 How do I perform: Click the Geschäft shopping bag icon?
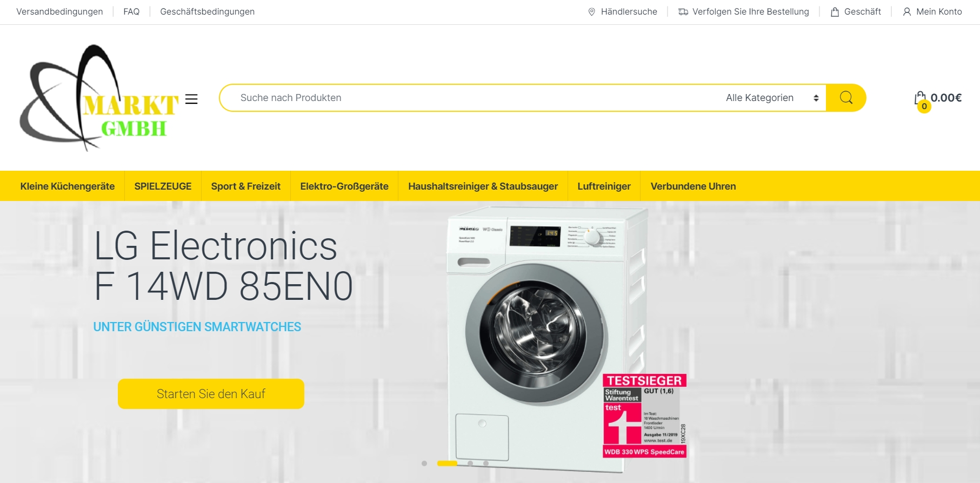[x=835, y=12]
